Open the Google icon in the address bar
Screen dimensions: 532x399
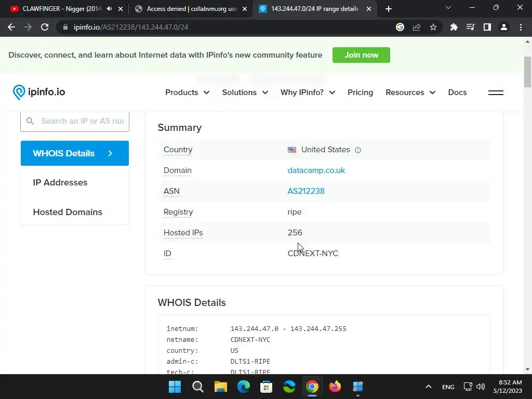point(400,27)
